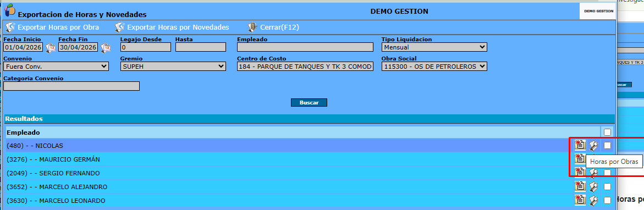
Task: Select the row (3630) - - MARCELO LEONARDO
Action: coord(310,201)
